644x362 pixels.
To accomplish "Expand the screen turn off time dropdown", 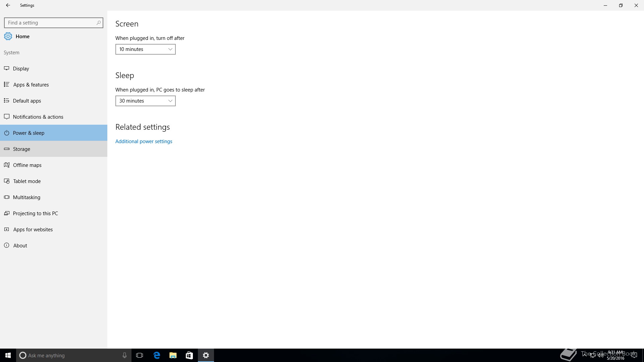I will coord(145,49).
